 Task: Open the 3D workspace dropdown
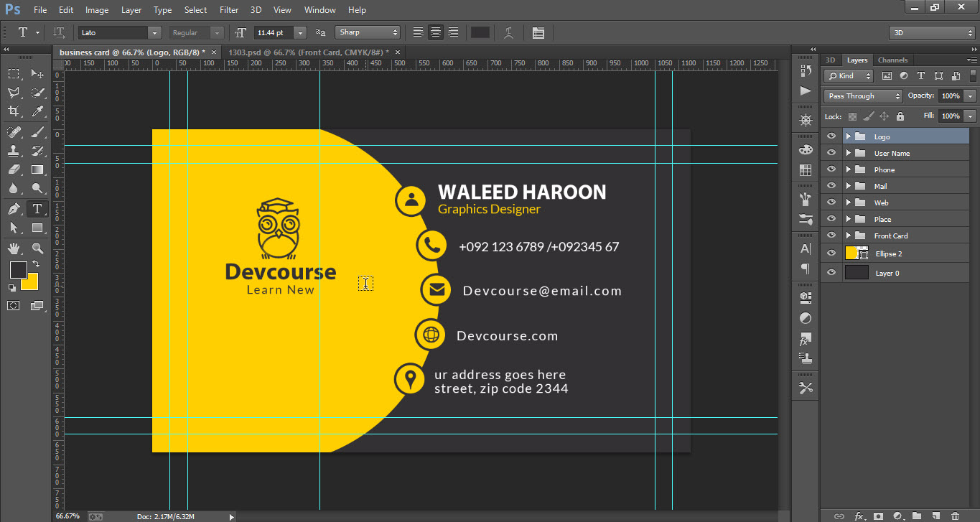[932, 33]
